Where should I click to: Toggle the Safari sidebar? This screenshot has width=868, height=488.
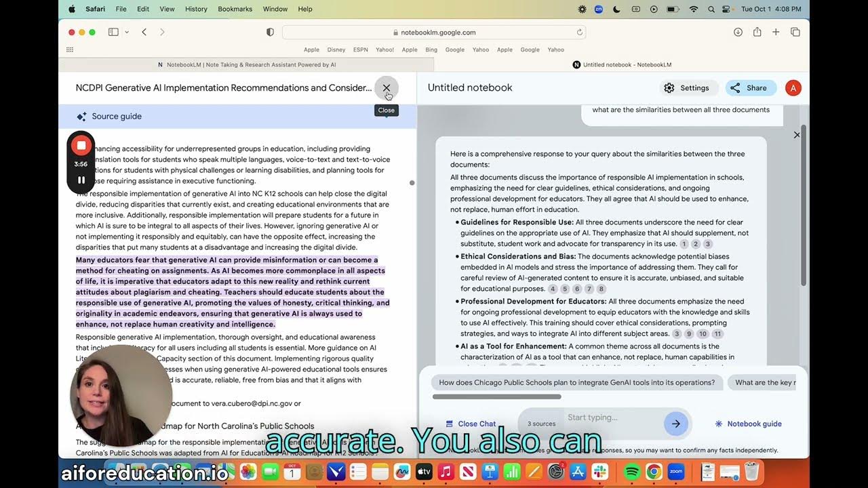(113, 32)
